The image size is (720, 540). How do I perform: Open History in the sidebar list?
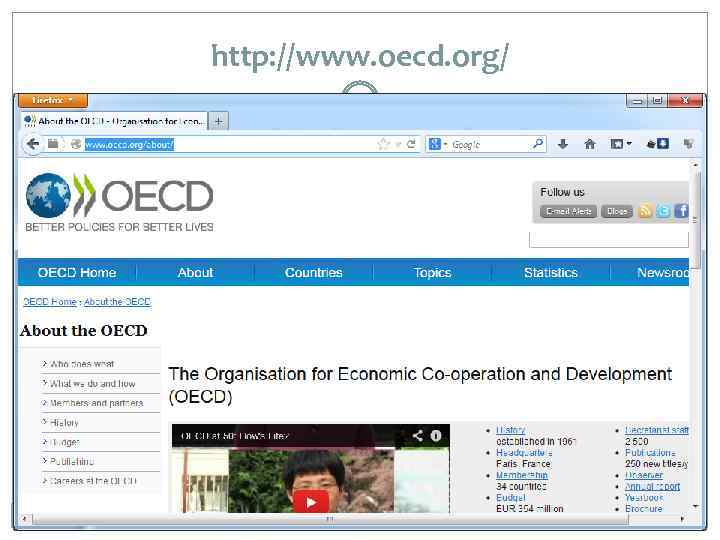pos(64,422)
